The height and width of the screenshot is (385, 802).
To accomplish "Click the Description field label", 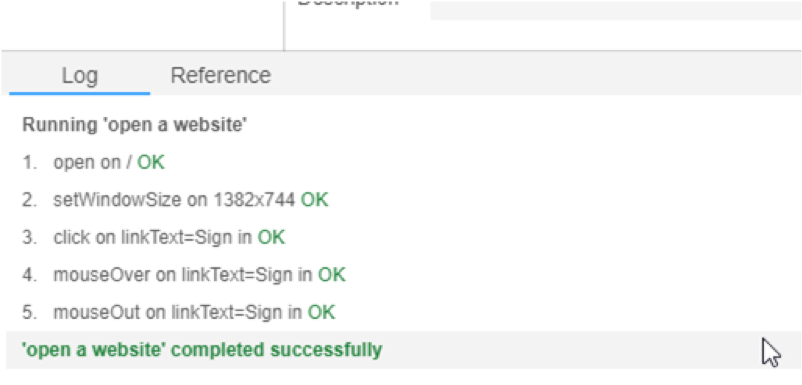I will point(348,3).
